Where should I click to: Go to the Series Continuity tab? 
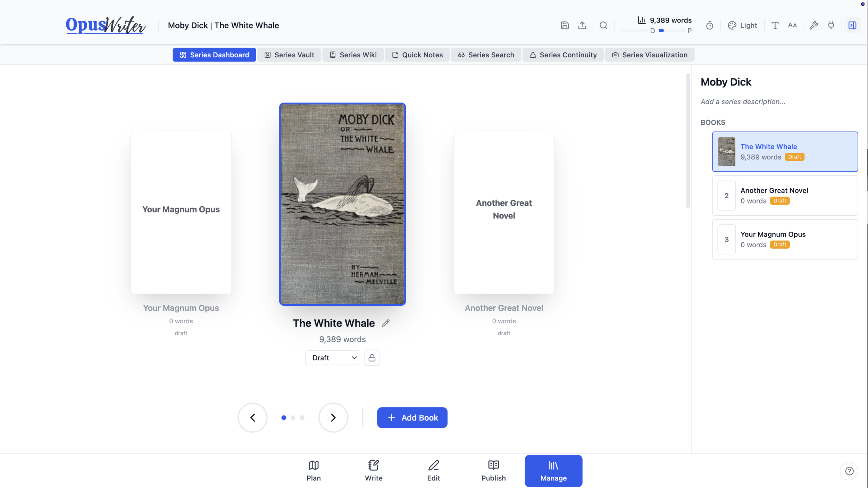coord(563,55)
